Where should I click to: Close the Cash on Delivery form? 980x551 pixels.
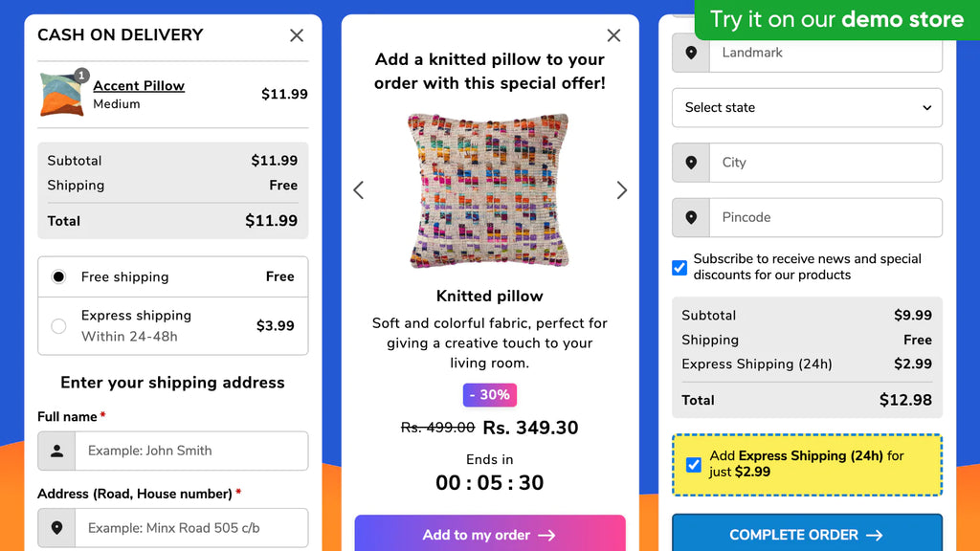297,35
